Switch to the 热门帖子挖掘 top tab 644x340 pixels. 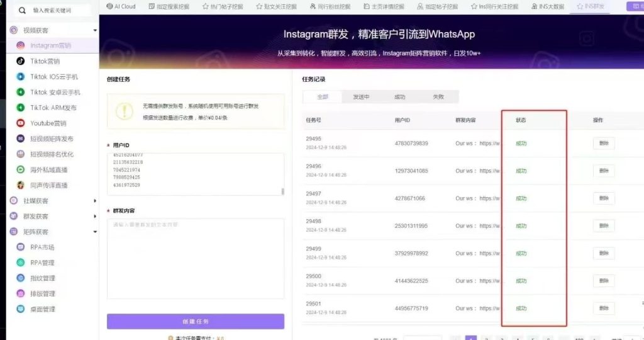tap(223, 6)
